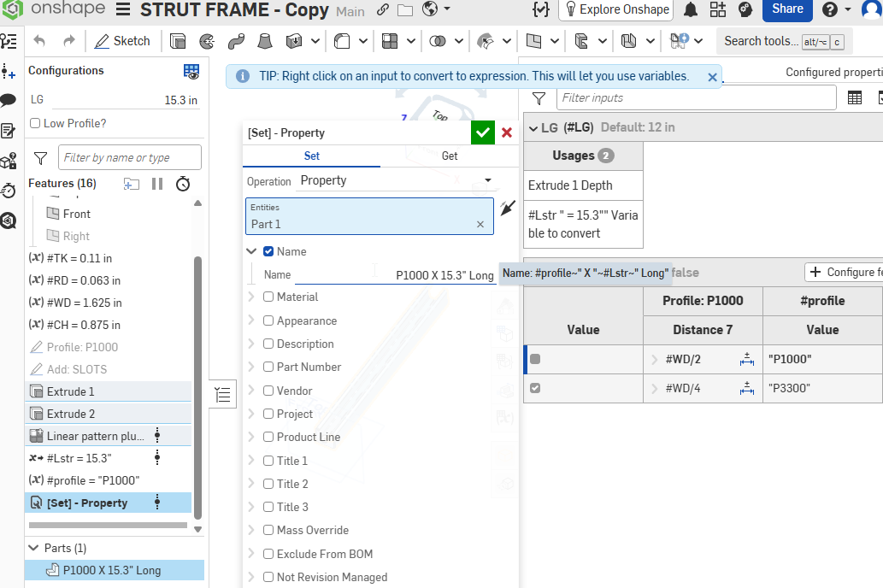Open the Usages 2 header
This screenshot has height=588, width=883.
coord(584,156)
